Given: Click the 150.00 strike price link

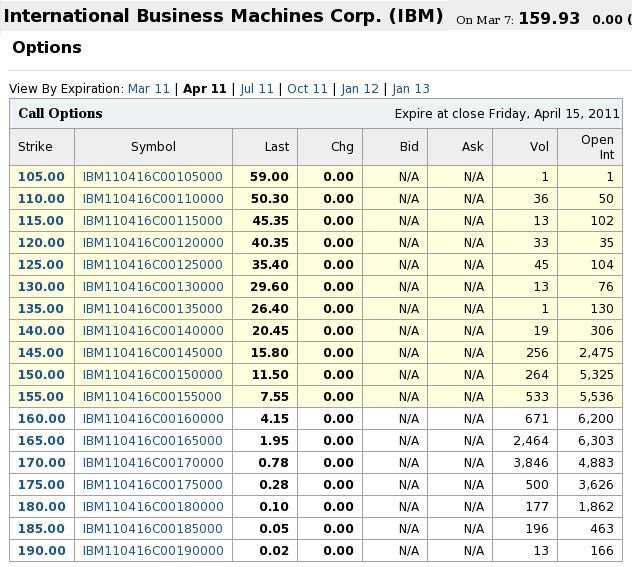Looking at the screenshot, I should pos(41,374).
